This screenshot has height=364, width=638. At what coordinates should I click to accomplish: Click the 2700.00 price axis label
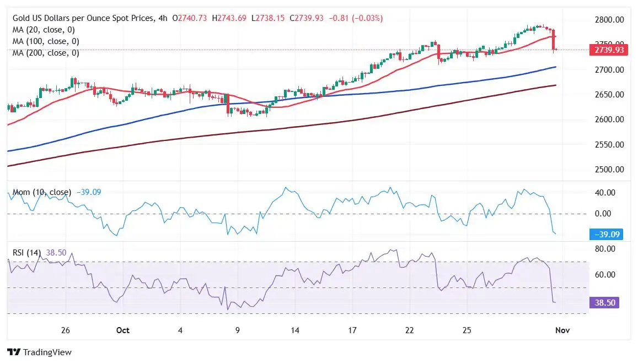click(x=609, y=70)
